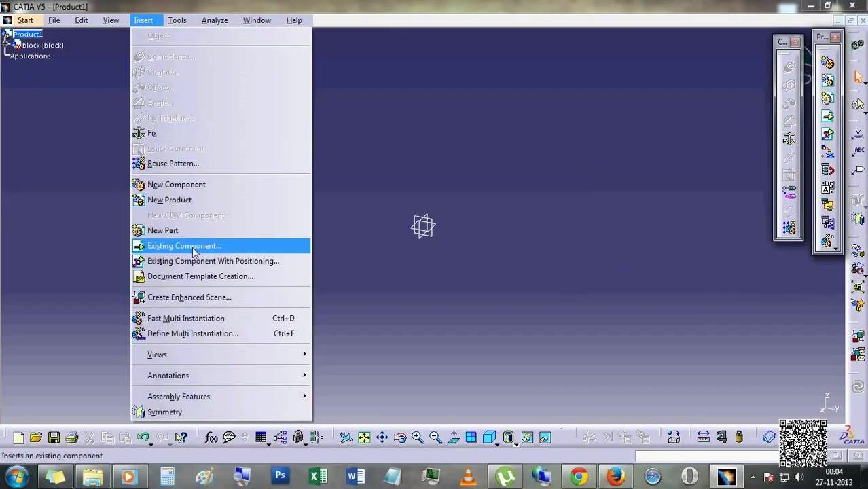Viewport: 868px width, 489px height.
Task: Click Normal View icon
Action: (x=453, y=438)
